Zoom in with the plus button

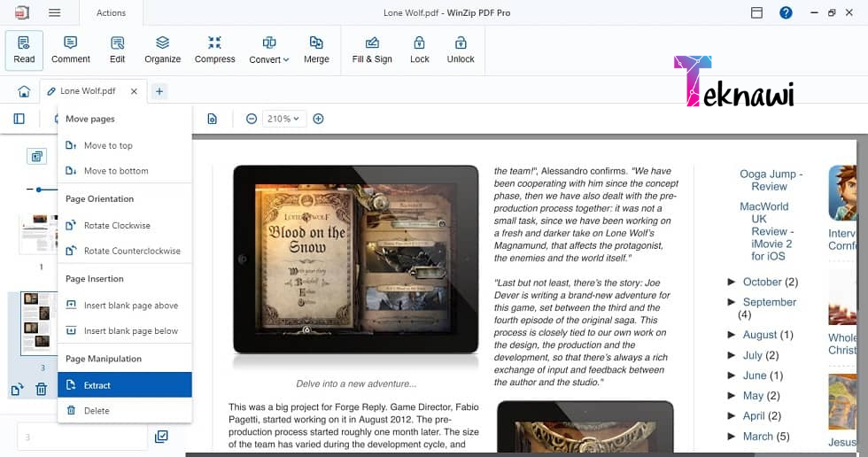pos(318,119)
